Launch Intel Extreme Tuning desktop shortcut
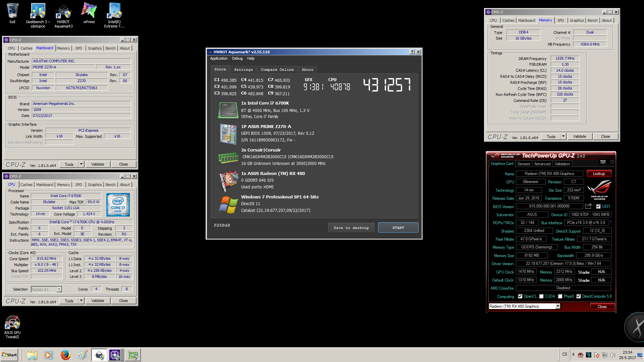Image resolution: width=644 pixels, height=362 pixels. (114, 15)
